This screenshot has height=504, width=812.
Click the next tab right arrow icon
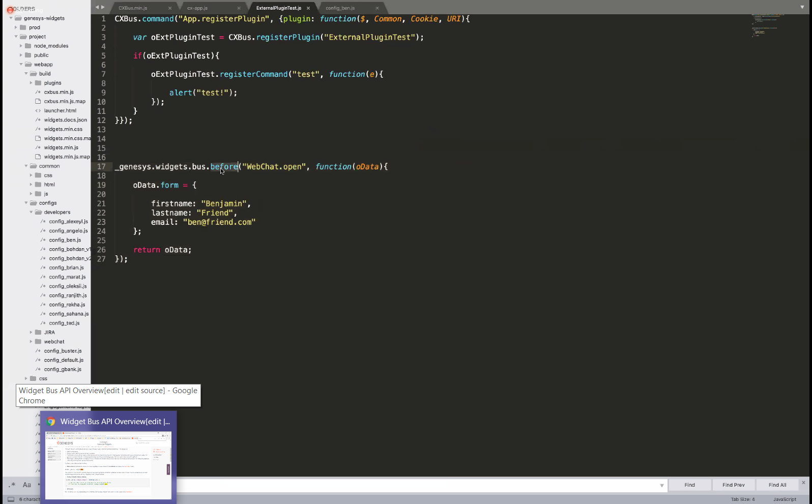click(103, 7)
